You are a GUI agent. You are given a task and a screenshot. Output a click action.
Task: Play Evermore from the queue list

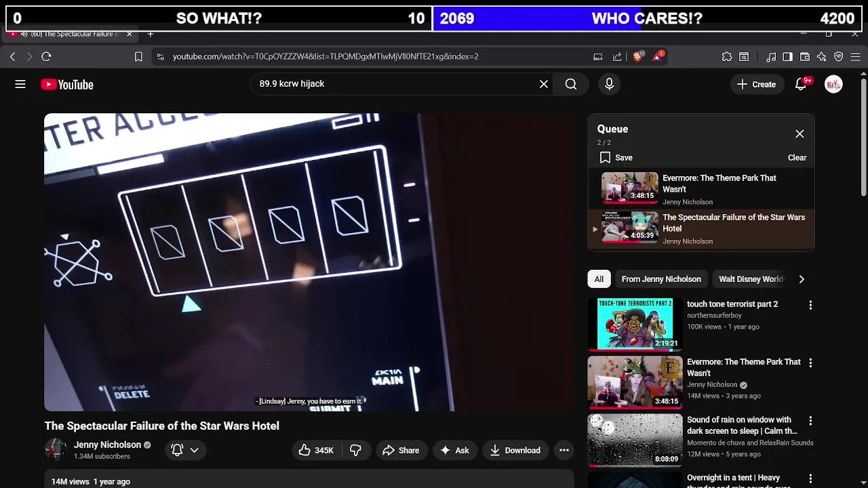click(x=701, y=189)
